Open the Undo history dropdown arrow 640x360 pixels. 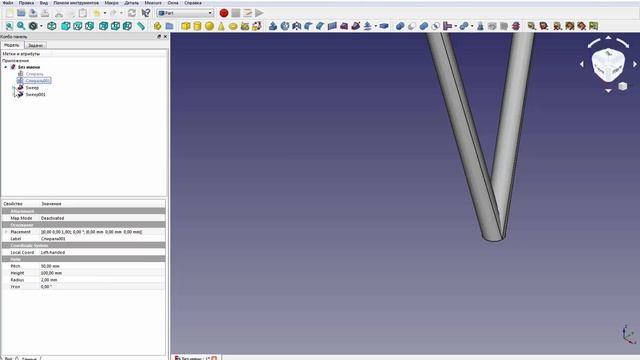pyautogui.click(x=105, y=13)
